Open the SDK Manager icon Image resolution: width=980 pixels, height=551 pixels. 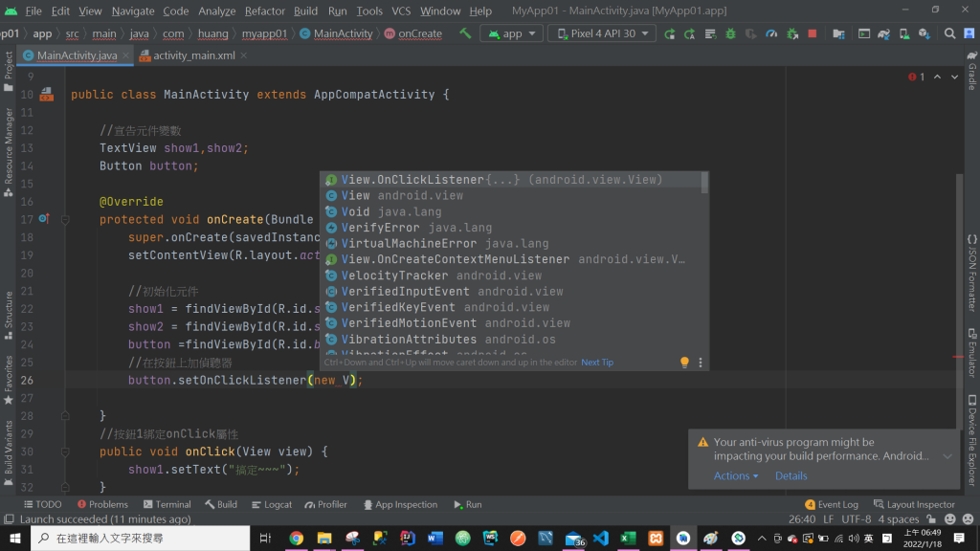coord(924,33)
